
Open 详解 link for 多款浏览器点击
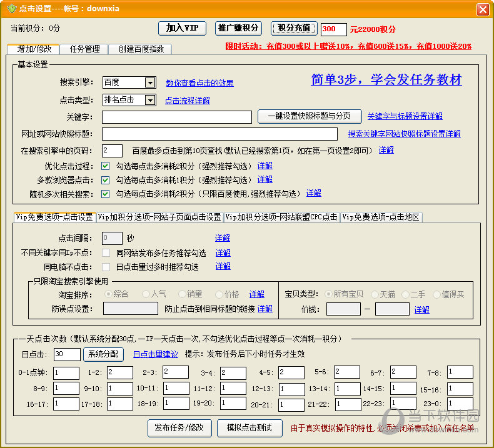265,179
